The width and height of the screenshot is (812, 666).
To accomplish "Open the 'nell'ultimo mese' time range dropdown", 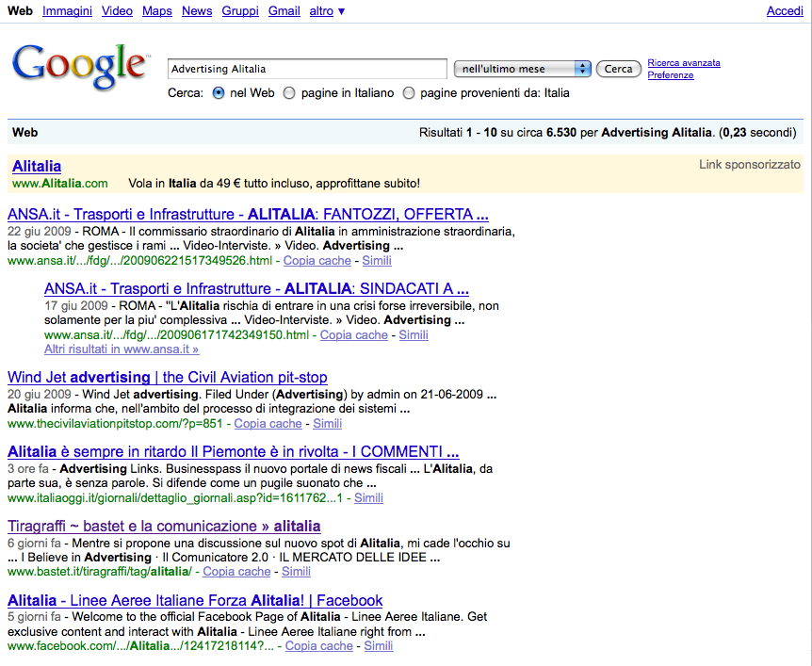I will [x=522, y=69].
